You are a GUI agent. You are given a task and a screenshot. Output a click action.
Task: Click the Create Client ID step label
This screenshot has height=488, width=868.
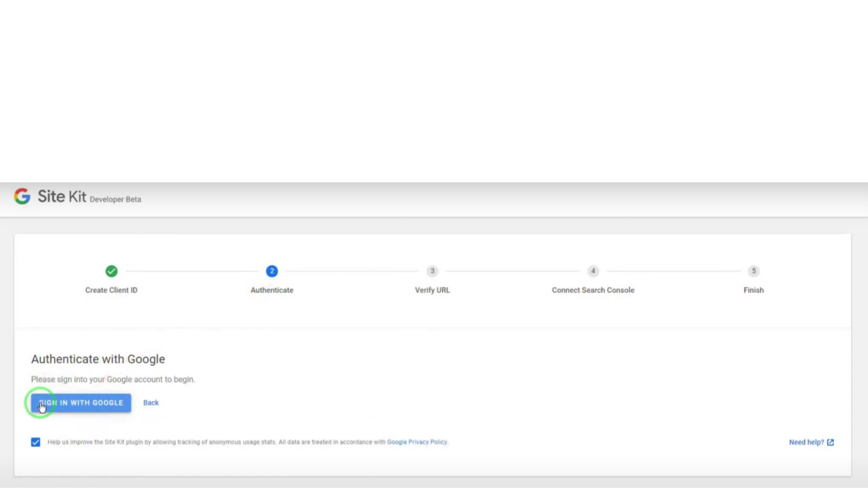111,290
